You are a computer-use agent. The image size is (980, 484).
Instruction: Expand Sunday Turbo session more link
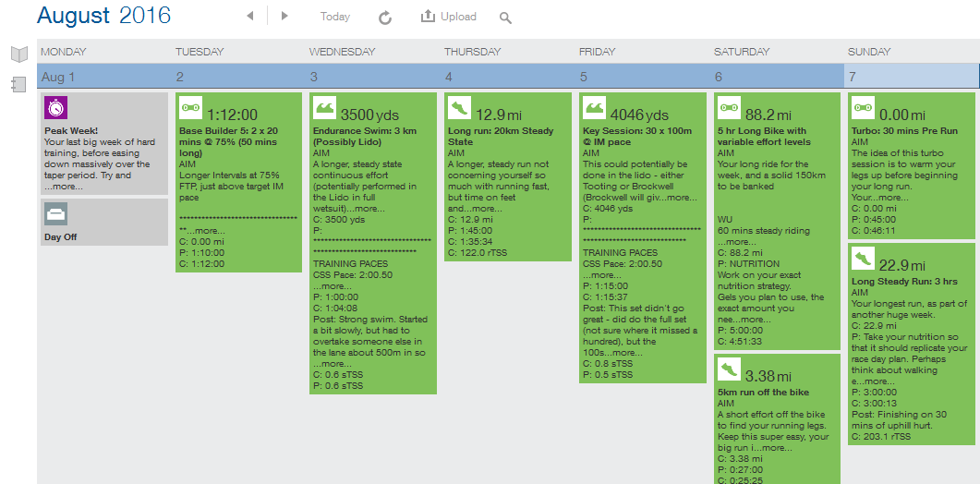[892, 198]
